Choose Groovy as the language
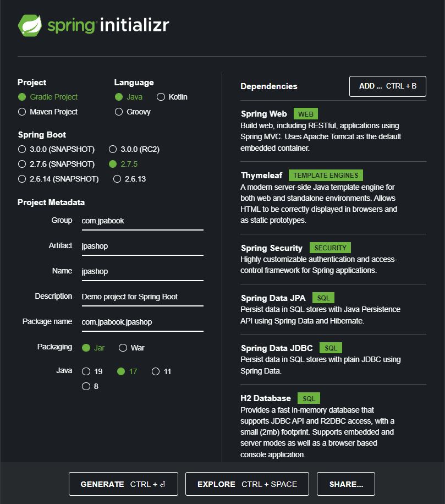 [x=119, y=112]
